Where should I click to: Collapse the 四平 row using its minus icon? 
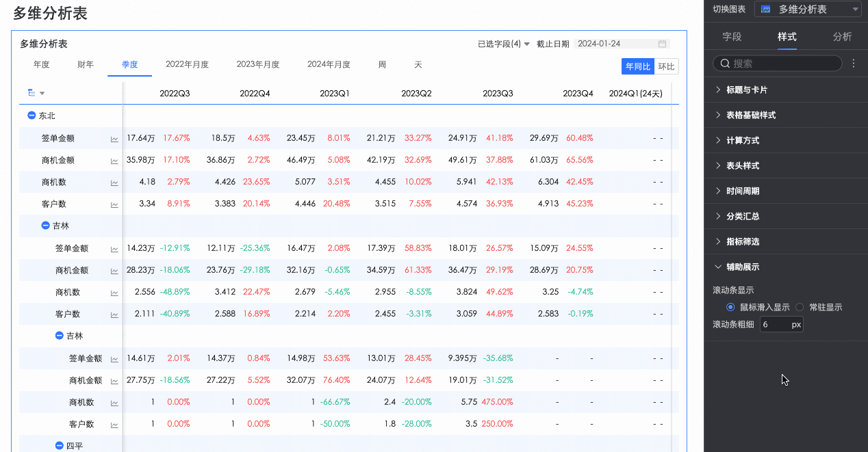(59, 446)
